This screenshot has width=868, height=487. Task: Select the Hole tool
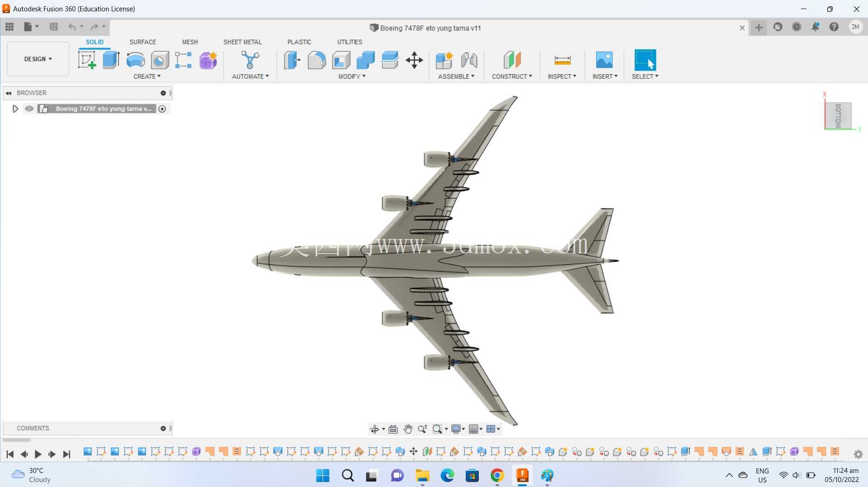click(x=159, y=60)
